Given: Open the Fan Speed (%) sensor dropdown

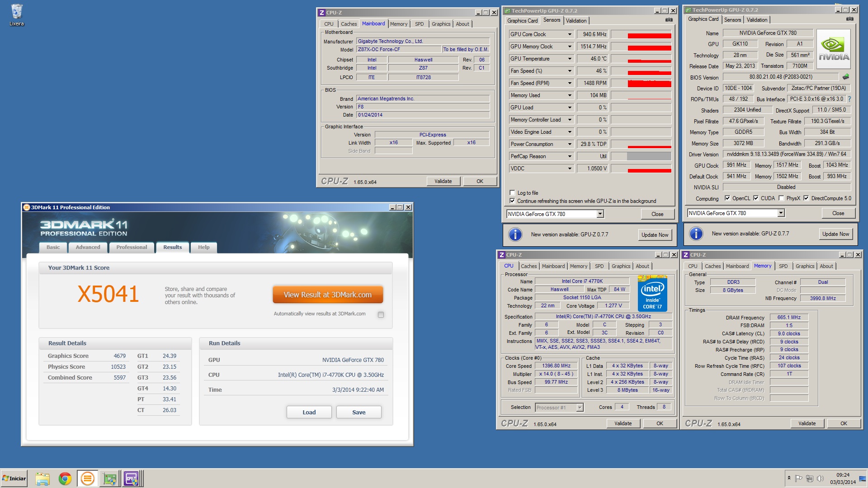Looking at the screenshot, I should 570,71.
